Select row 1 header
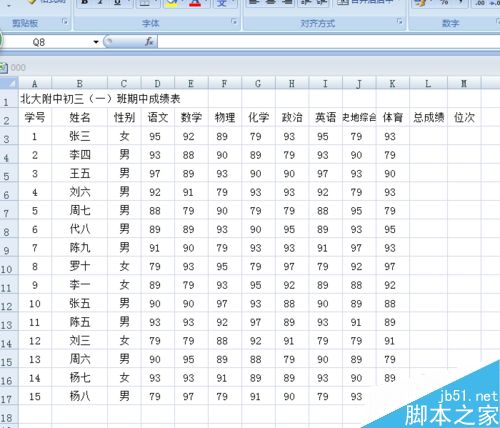 [9, 99]
